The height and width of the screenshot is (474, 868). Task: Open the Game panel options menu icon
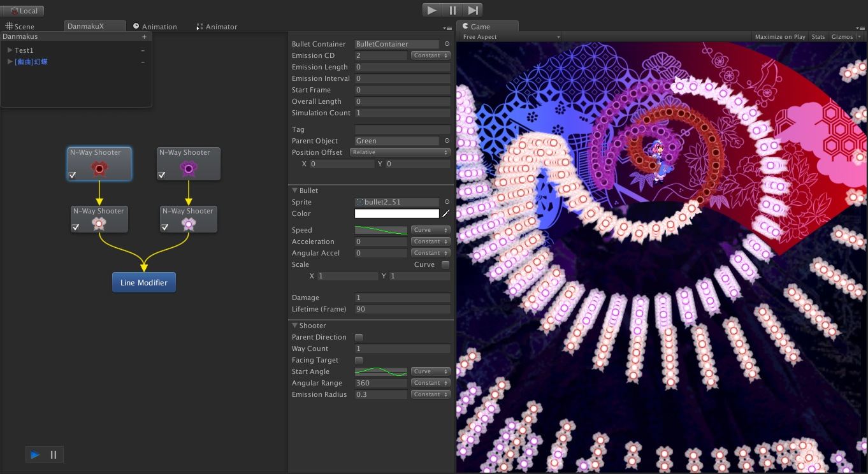point(862,28)
